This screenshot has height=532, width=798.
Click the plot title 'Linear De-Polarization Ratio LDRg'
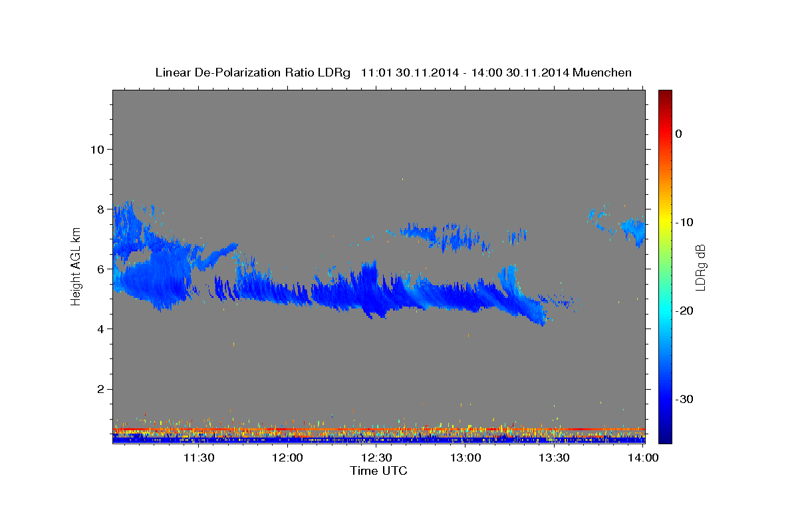click(253, 72)
